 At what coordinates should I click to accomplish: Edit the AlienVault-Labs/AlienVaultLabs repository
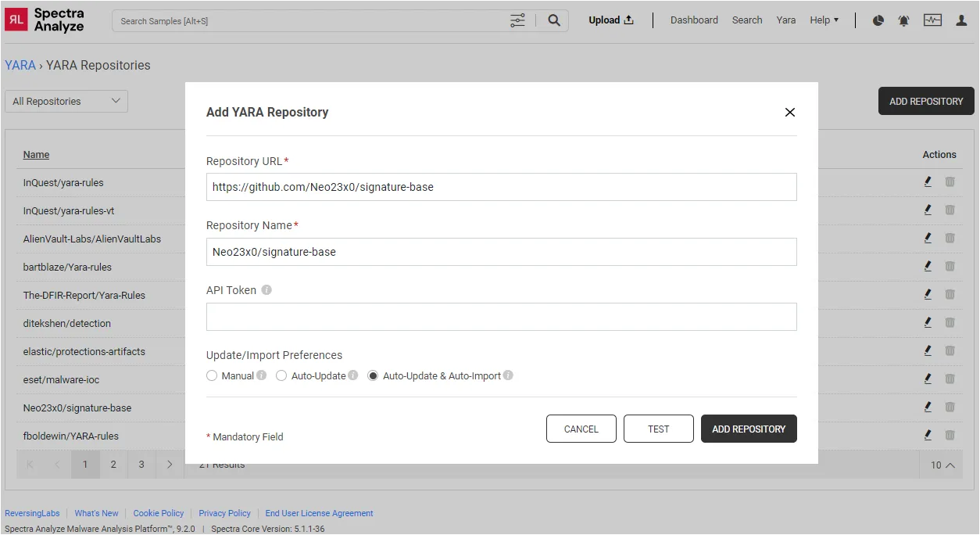click(928, 239)
